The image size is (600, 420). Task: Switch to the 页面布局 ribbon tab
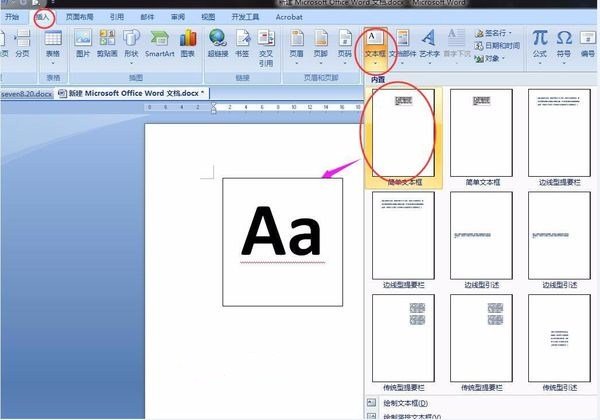(81, 17)
